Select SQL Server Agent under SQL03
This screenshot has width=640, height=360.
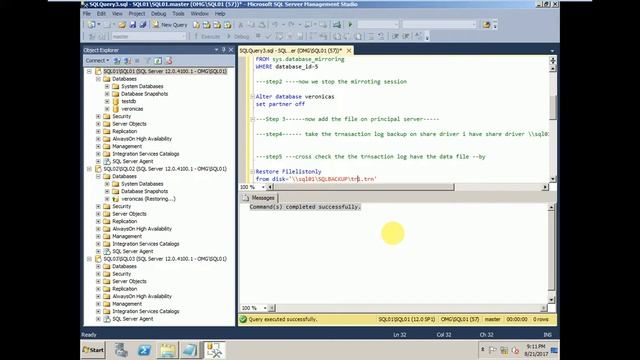click(x=133, y=319)
